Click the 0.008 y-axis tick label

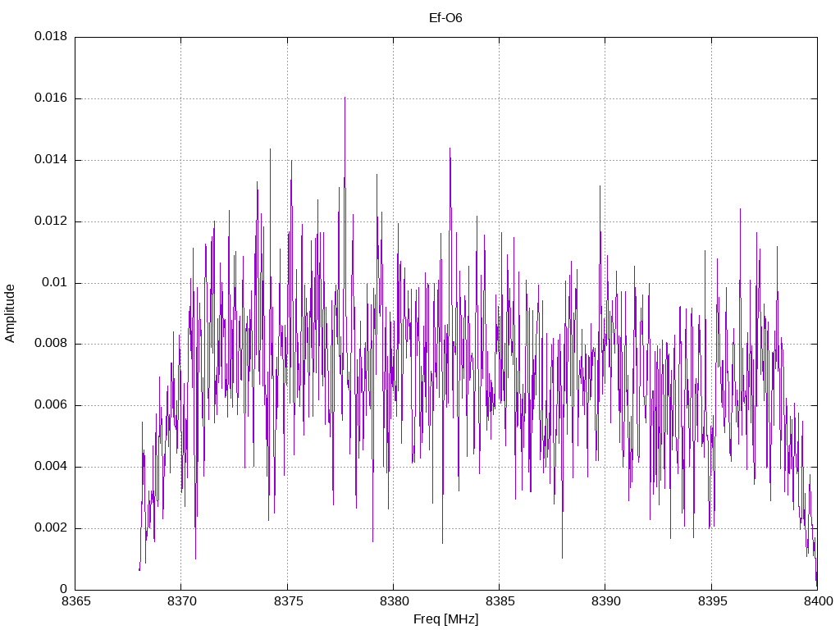51,344
